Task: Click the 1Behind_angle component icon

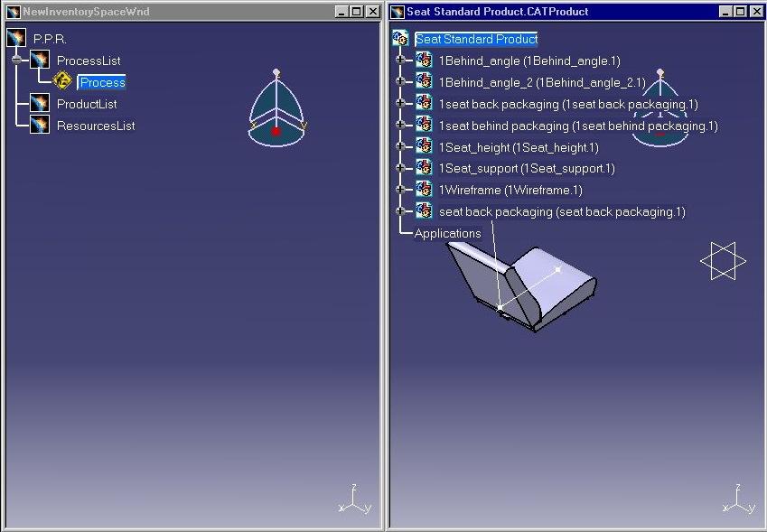Action: coord(424,61)
